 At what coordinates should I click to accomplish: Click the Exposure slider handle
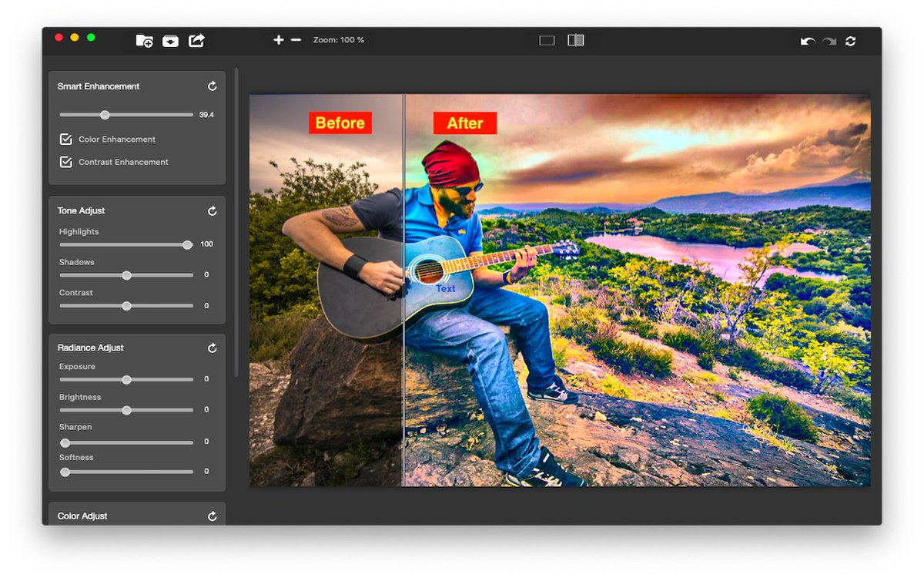pyautogui.click(x=126, y=380)
